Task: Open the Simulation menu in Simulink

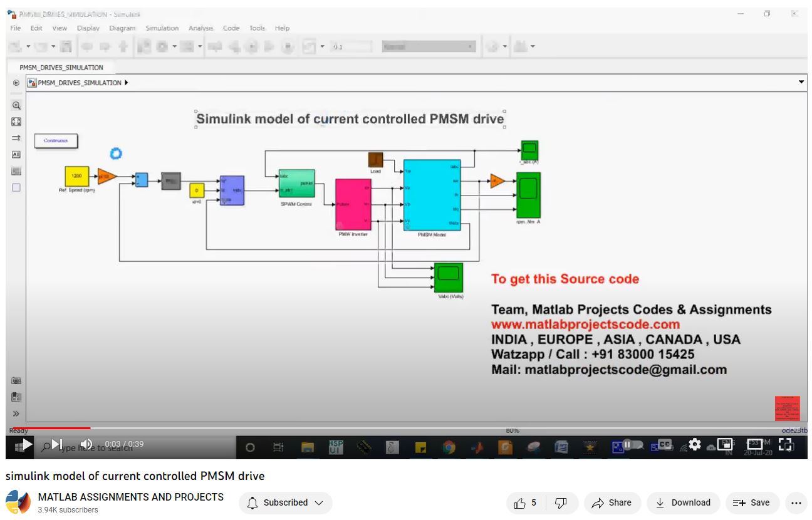Action: pos(162,28)
